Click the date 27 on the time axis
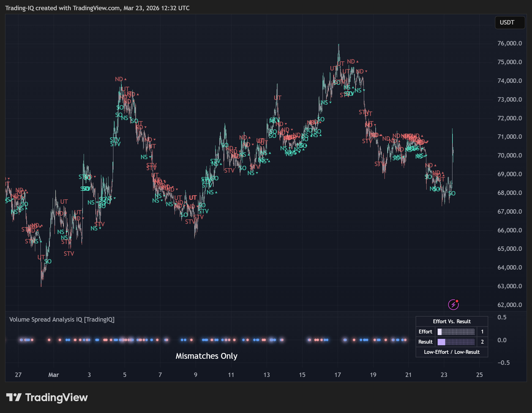 coord(18,375)
